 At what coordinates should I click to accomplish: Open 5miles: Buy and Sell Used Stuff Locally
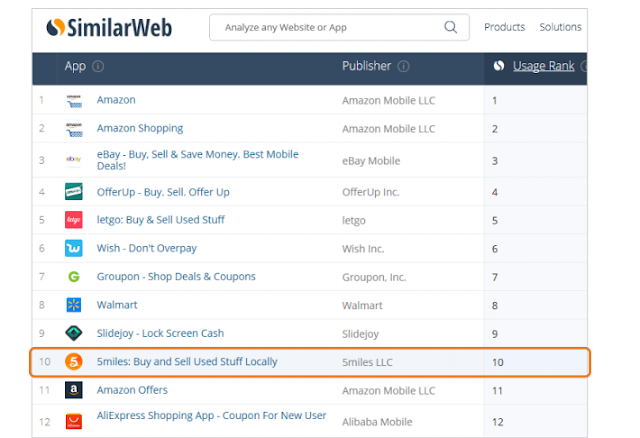click(x=187, y=362)
